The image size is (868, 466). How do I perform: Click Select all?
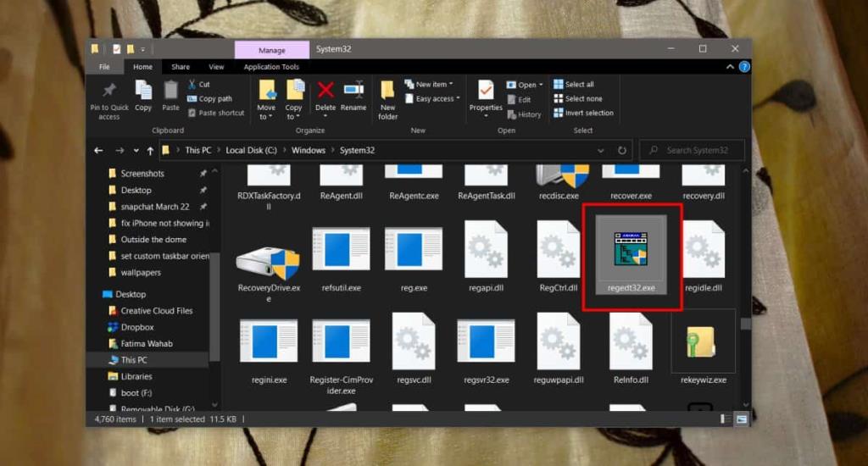574,84
